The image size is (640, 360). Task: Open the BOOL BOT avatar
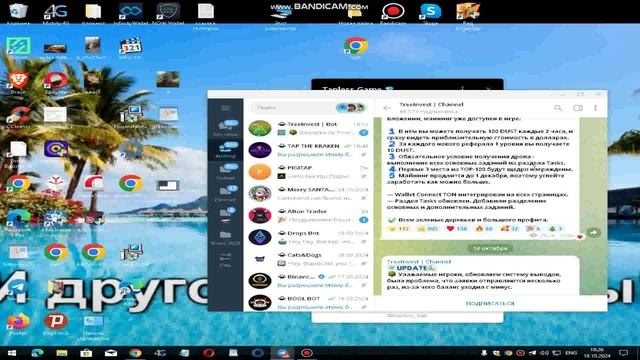pyautogui.click(x=260, y=302)
